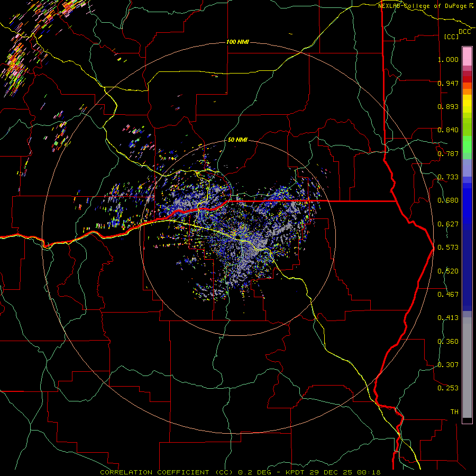Select the 1.000 value on the color scale
This screenshot has height=476, width=476.
tap(448, 59)
